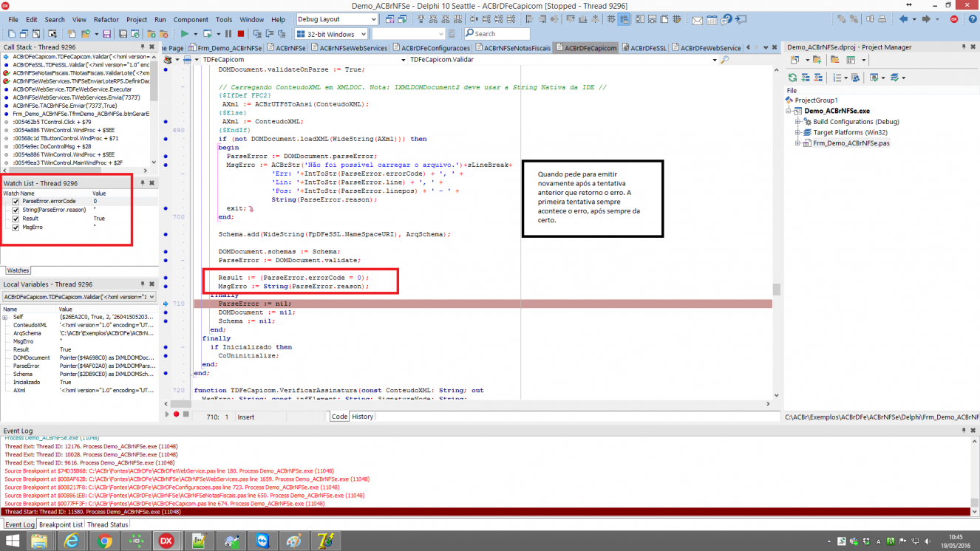This screenshot has width=980, height=551.
Task: Select the TDFeSSL.Validar call stack entry
Action: [x=81, y=65]
